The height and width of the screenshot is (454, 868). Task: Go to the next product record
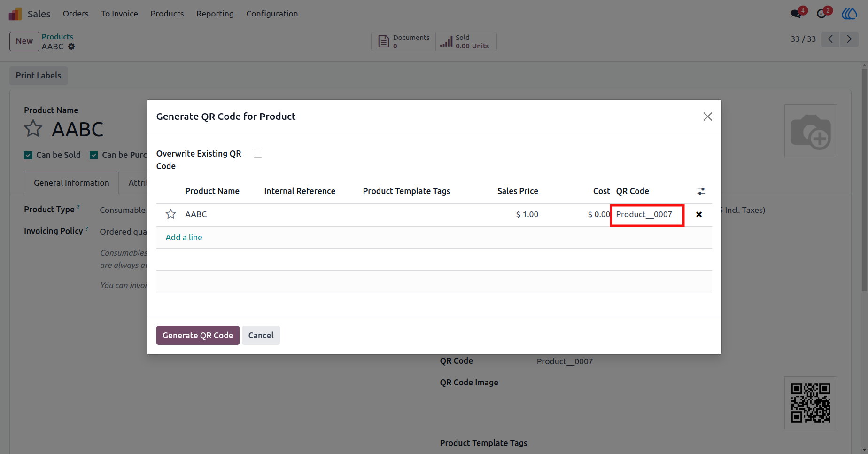pyautogui.click(x=849, y=39)
